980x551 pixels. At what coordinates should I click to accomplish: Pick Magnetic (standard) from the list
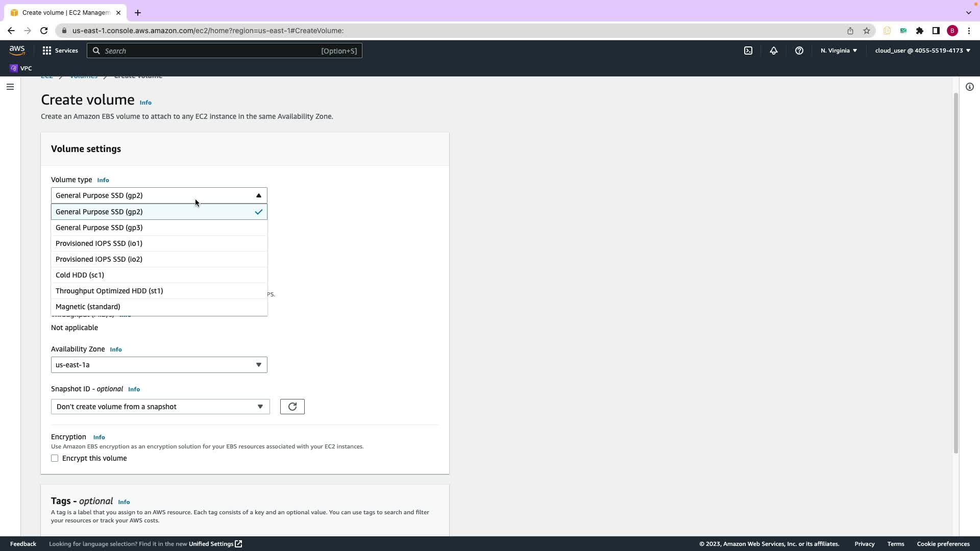tap(88, 307)
